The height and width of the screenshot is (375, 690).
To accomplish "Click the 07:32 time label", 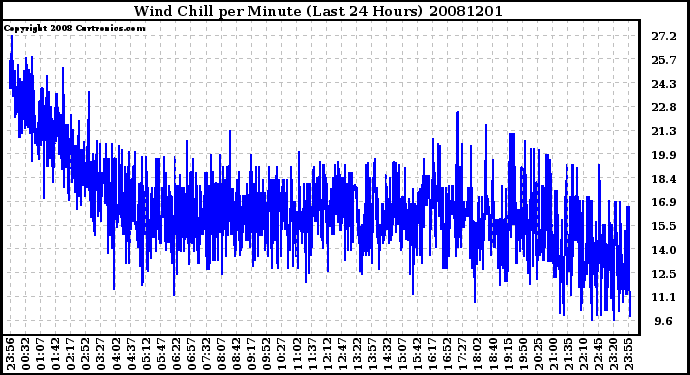I will tap(206, 354).
